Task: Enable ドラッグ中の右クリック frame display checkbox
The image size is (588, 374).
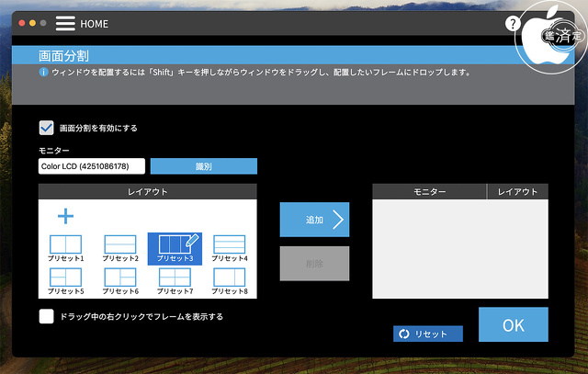Action: click(x=47, y=316)
